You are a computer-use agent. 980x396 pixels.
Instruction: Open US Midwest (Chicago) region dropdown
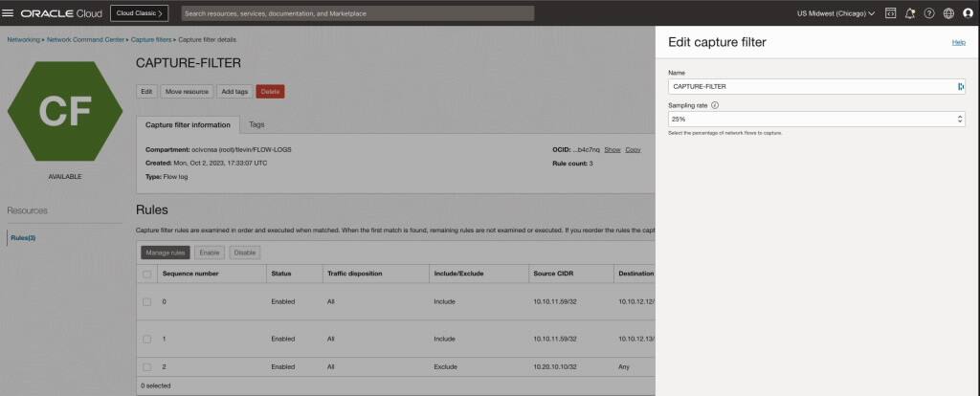coord(835,13)
